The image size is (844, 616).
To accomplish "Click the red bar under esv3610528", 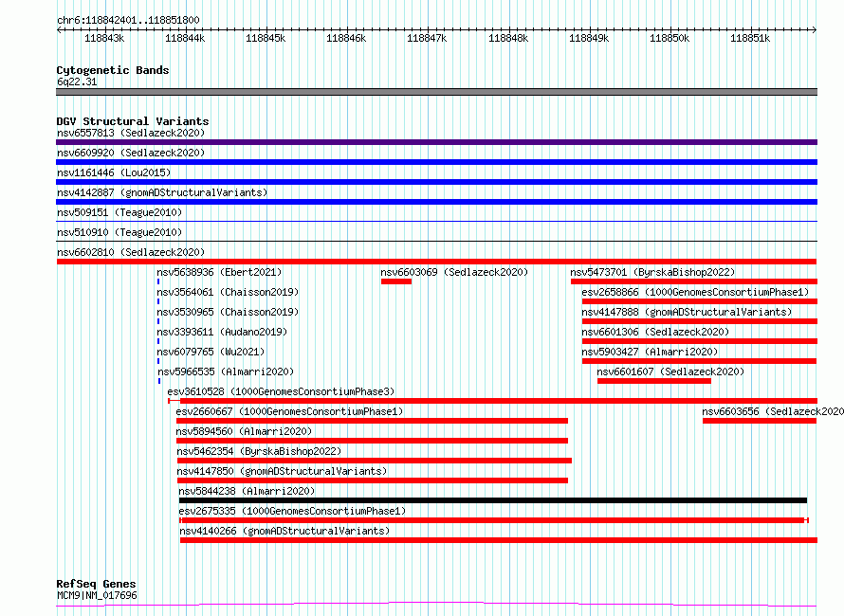I will tap(492, 401).
